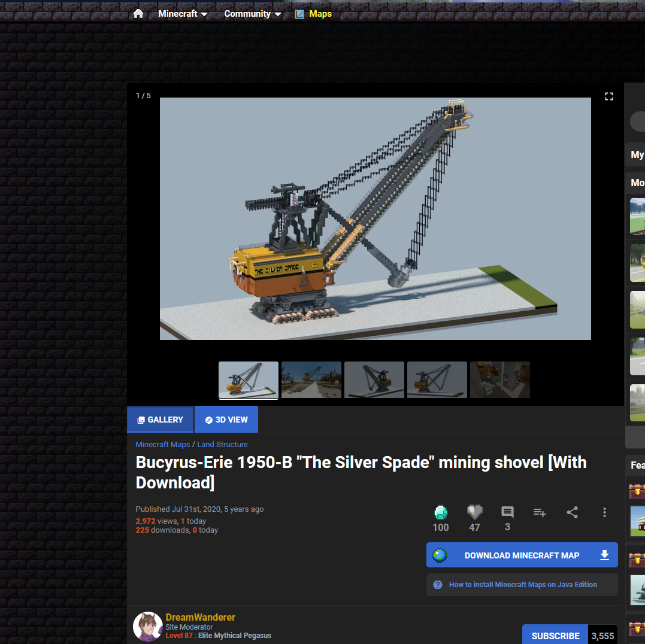The width and height of the screenshot is (645, 644).
Task: Expand the Minecraft navigation dropdown
Action: point(183,14)
